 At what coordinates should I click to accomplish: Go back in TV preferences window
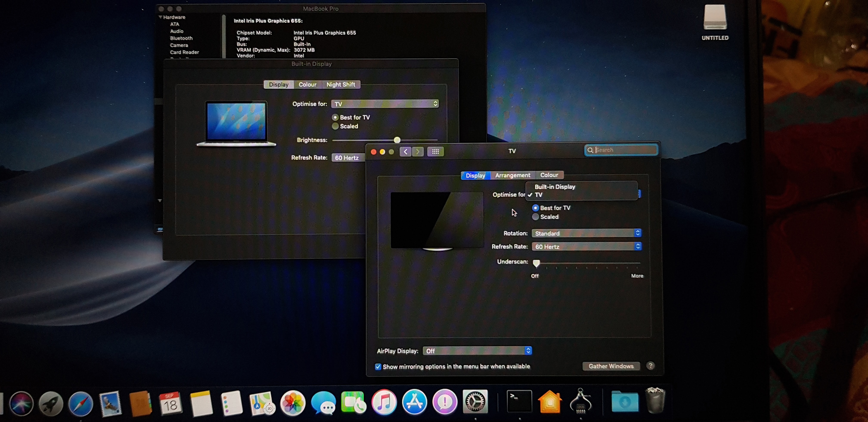point(405,152)
